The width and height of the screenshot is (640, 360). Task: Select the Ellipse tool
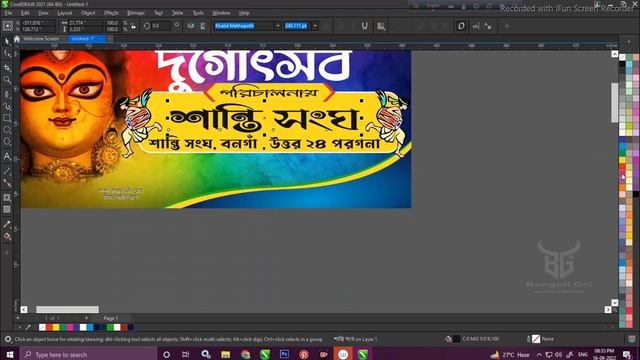point(7,130)
